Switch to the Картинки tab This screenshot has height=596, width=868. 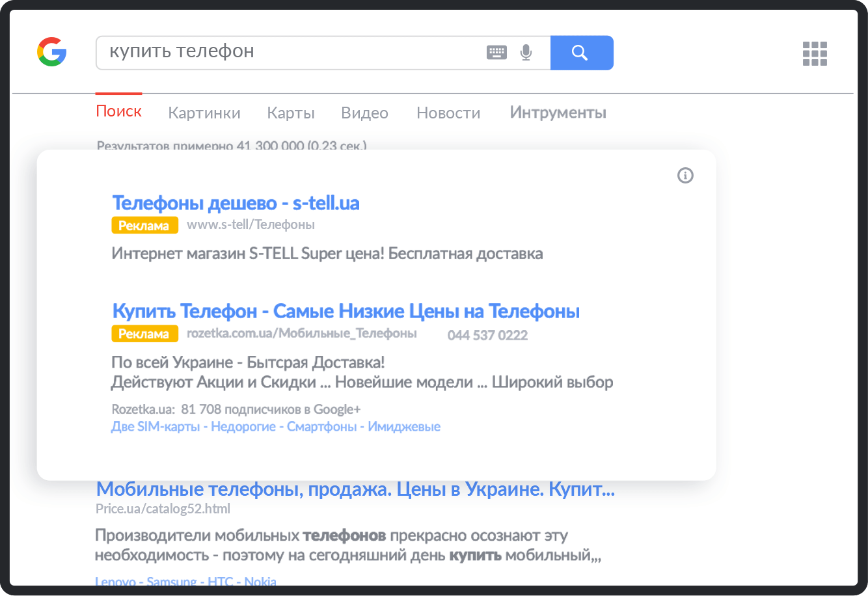point(204,113)
